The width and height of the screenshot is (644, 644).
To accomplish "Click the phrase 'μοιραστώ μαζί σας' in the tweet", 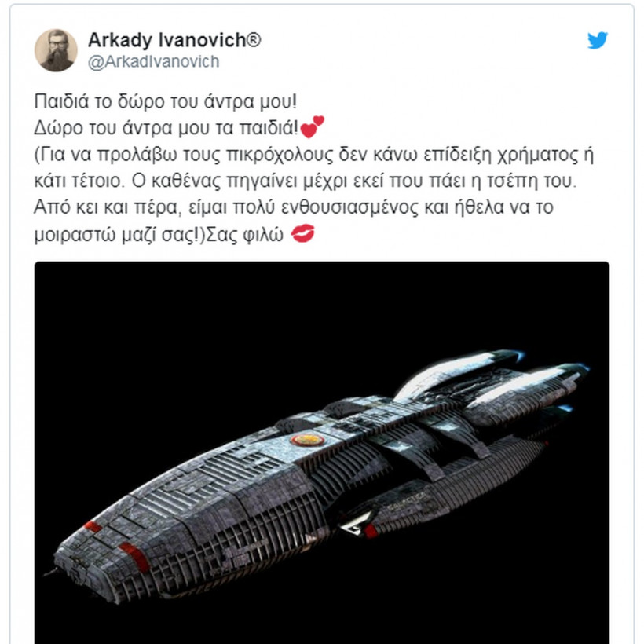I will coord(116,235).
